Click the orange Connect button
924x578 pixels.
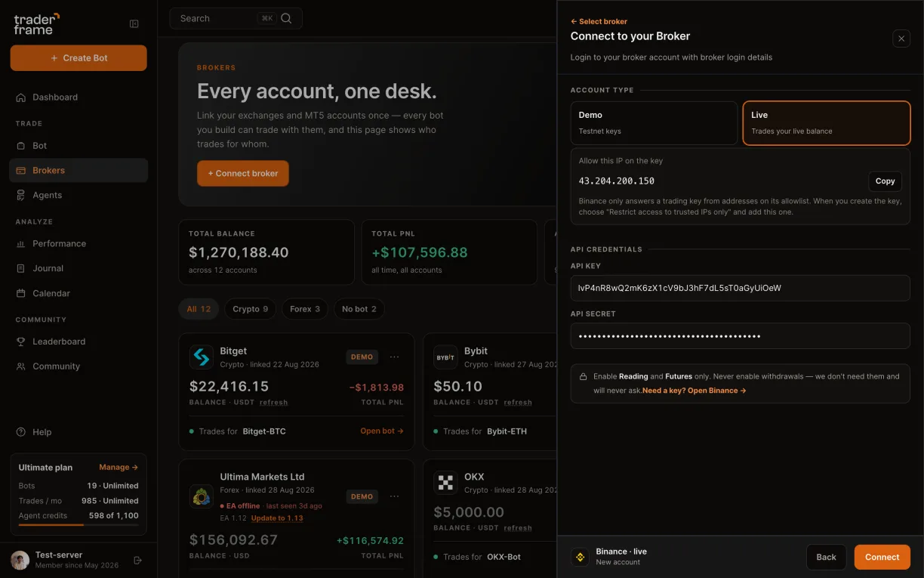[x=882, y=557]
